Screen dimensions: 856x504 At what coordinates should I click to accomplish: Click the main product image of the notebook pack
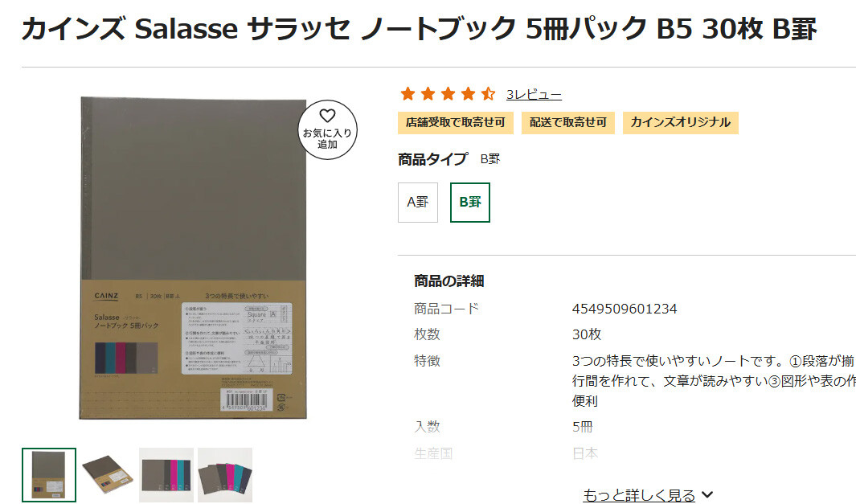click(193, 258)
